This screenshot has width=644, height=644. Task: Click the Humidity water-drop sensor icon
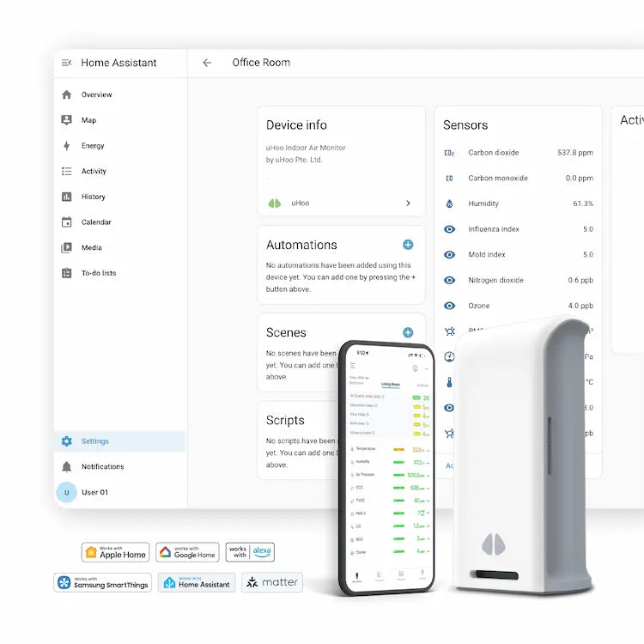pos(449,204)
